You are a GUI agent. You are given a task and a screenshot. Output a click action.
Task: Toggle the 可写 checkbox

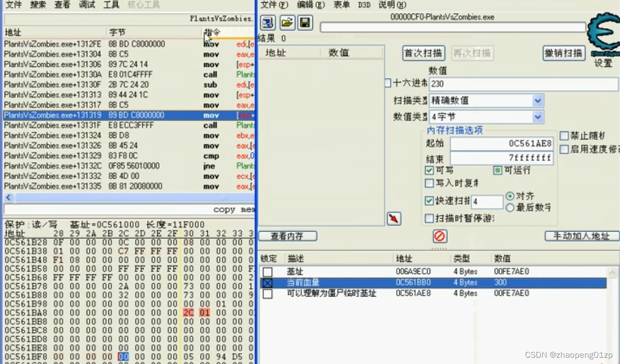(x=429, y=170)
